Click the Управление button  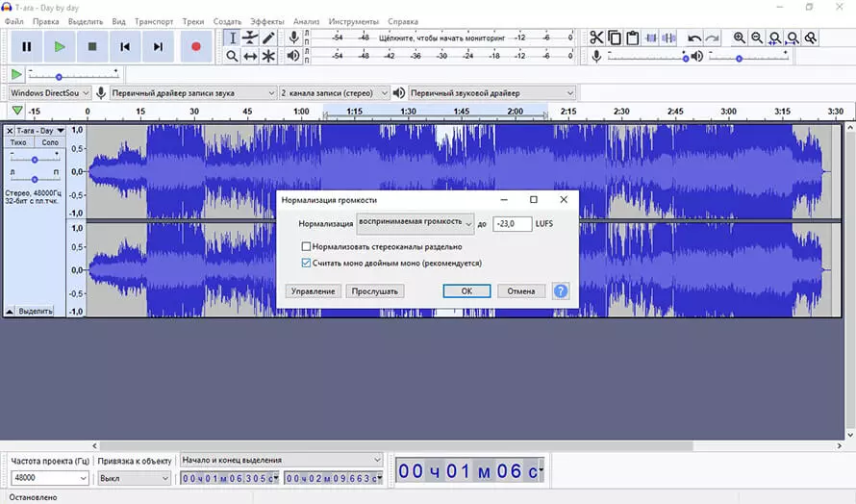313,291
